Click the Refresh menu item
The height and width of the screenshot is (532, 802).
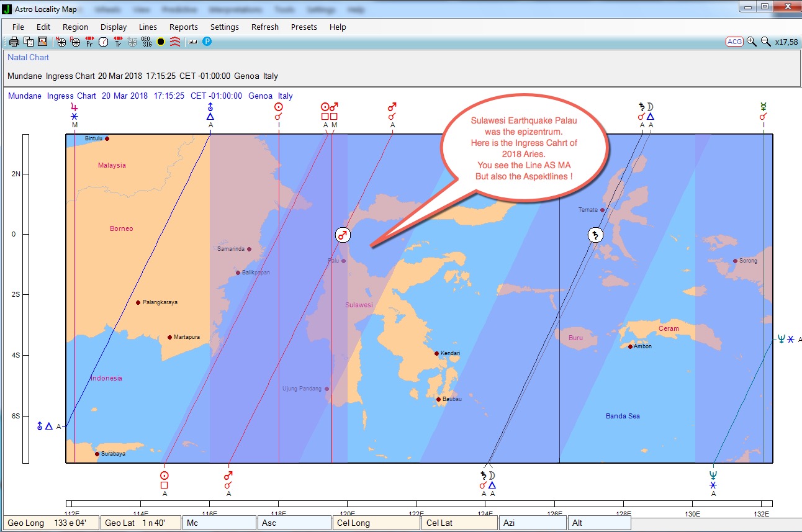pyautogui.click(x=265, y=27)
